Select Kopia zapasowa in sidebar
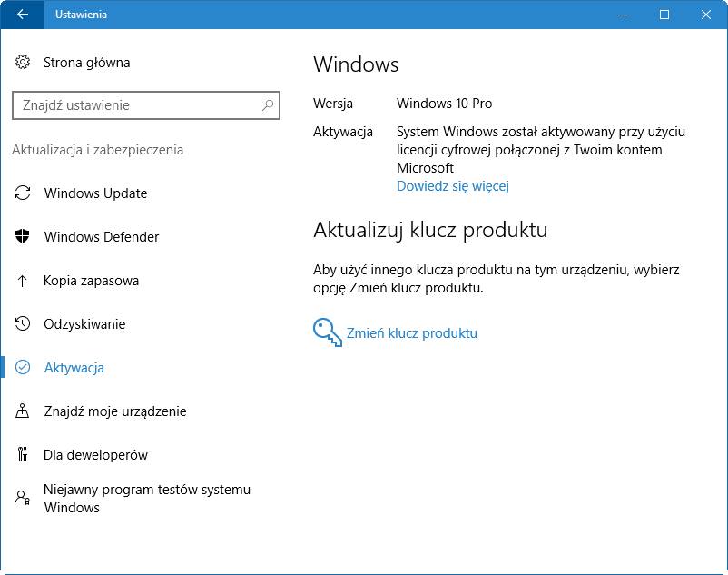The image size is (728, 575). point(91,281)
